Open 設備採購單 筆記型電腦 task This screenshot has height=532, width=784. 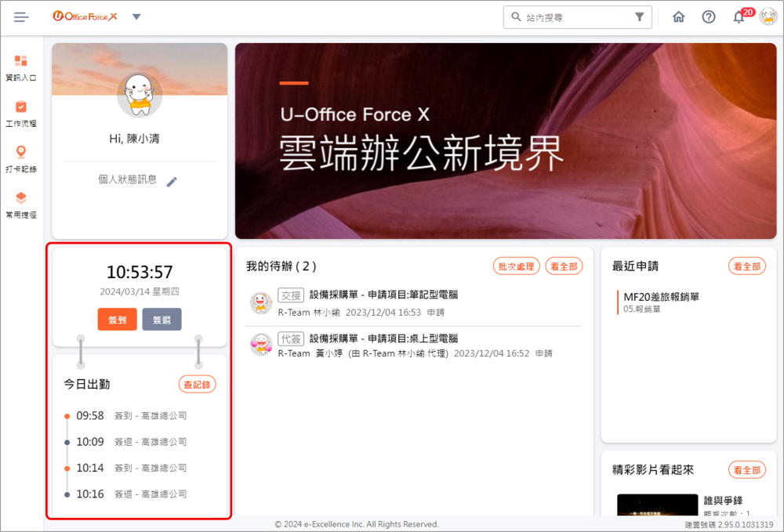pyautogui.click(x=383, y=295)
